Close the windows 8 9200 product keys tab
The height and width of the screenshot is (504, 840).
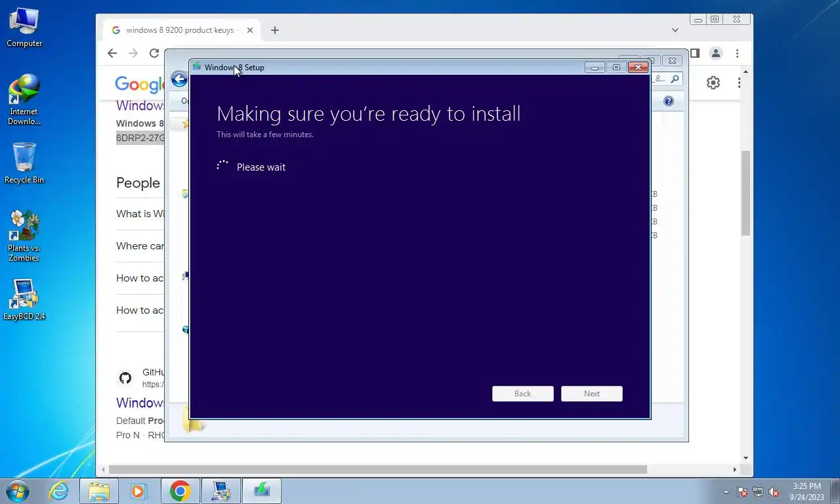(250, 30)
